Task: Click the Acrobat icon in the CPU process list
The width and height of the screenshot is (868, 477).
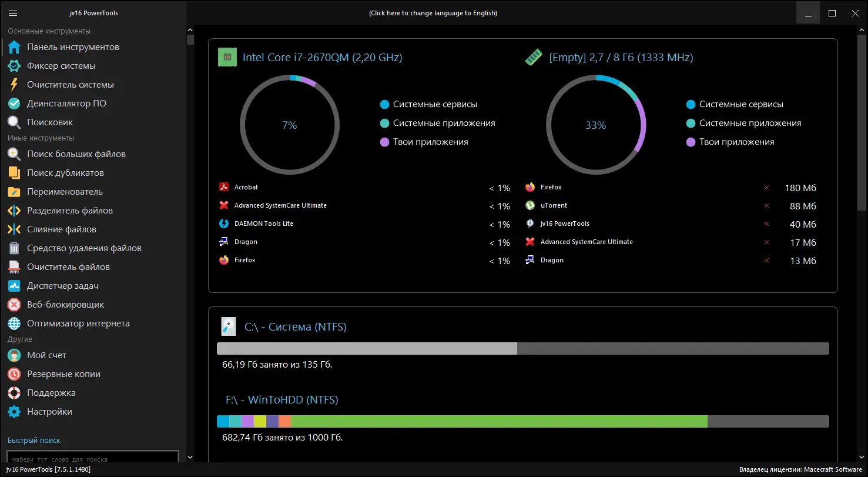Action: tap(224, 188)
